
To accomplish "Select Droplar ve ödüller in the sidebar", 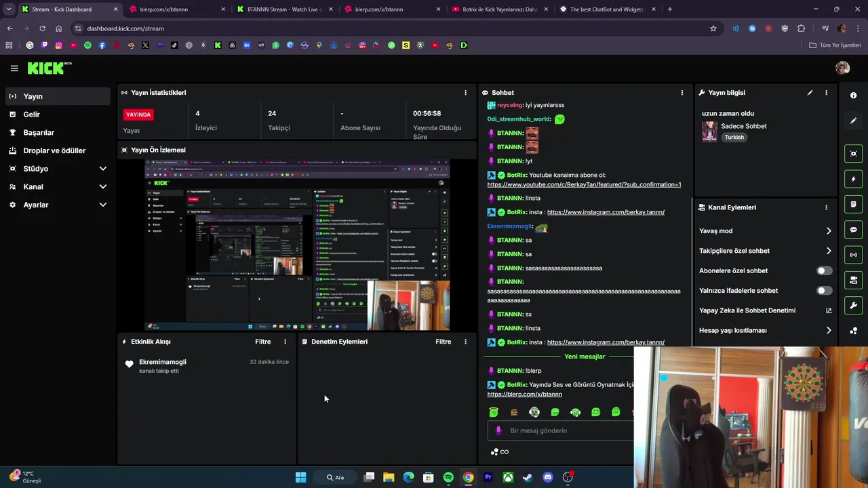I will coord(58,150).
